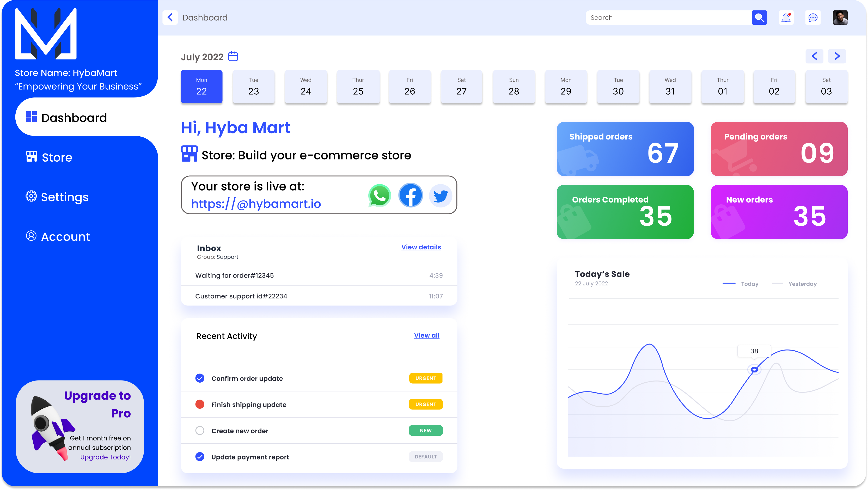Select Sat 27 date tile
Viewport: 868px width, 490px height.
[462, 87]
